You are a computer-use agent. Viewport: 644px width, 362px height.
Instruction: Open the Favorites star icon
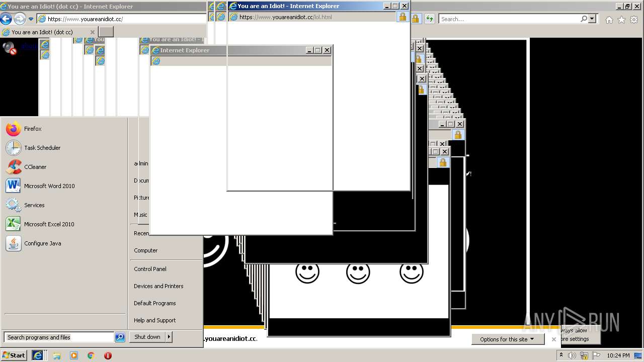click(621, 20)
